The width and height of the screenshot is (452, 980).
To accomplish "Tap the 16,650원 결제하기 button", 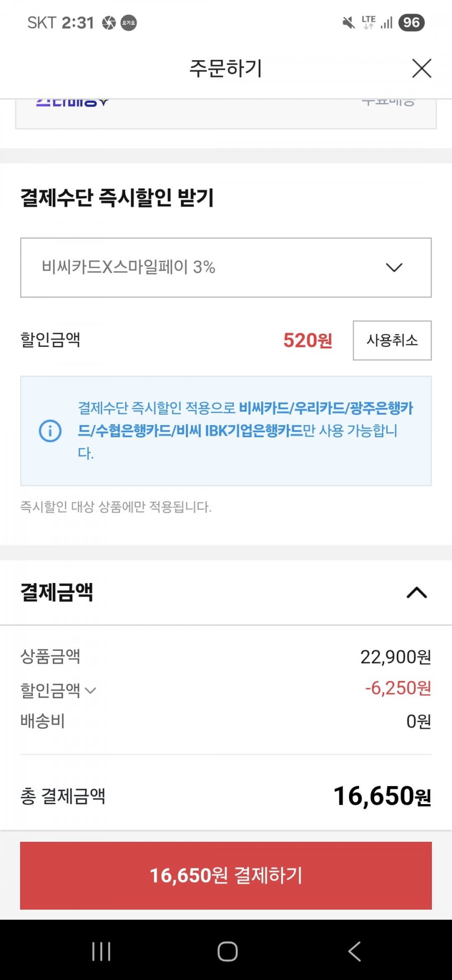I will [x=226, y=875].
